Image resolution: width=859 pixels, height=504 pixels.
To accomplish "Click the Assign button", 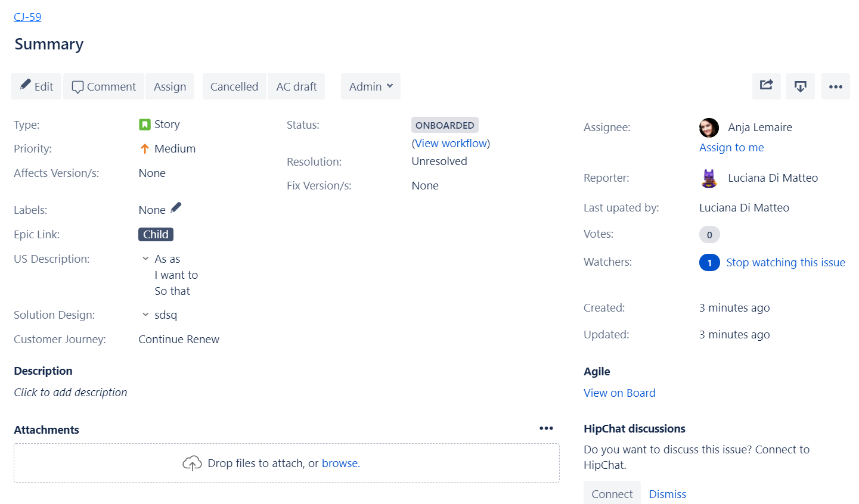I will click(170, 86).
